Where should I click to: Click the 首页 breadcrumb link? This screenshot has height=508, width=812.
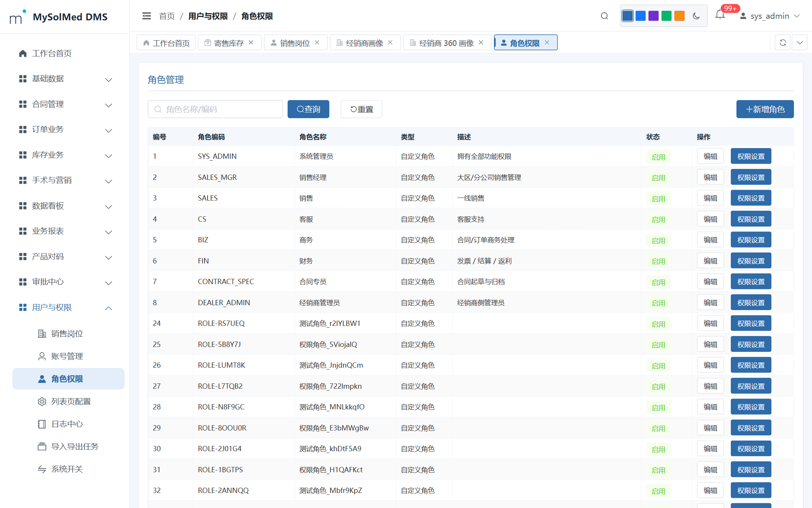pyautogui.click(x=167, y=16)
